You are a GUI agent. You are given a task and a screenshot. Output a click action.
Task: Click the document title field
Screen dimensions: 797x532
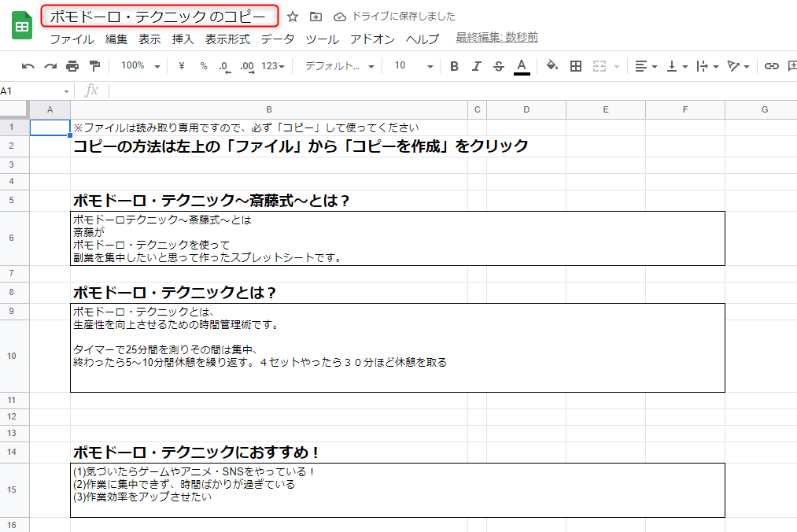tap(161, 17)
